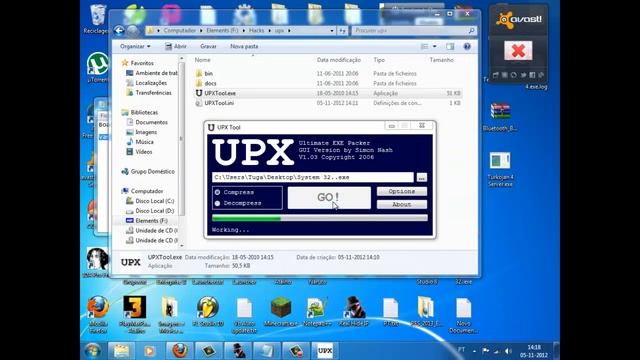Expand the view options dropdown arrow

pos(434,47)
